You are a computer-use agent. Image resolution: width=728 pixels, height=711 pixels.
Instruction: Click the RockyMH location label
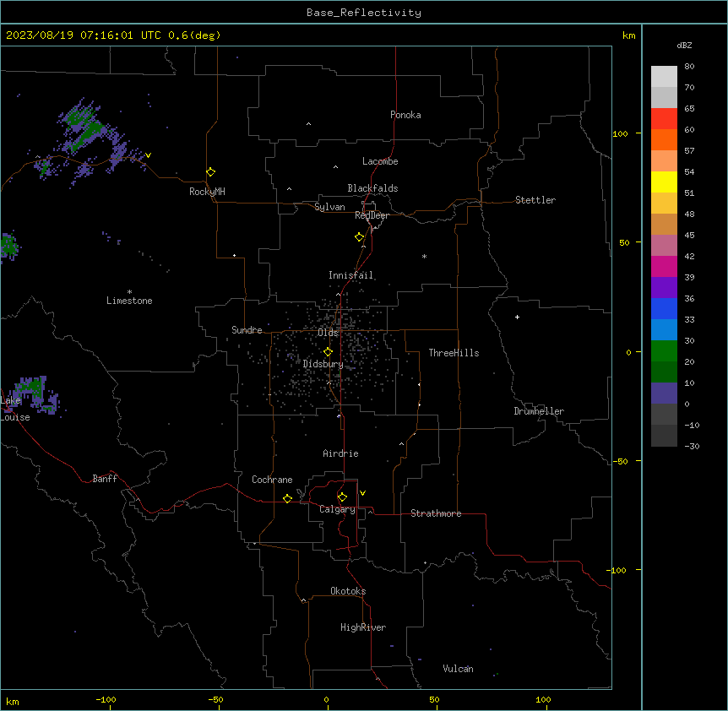(207, 192)
